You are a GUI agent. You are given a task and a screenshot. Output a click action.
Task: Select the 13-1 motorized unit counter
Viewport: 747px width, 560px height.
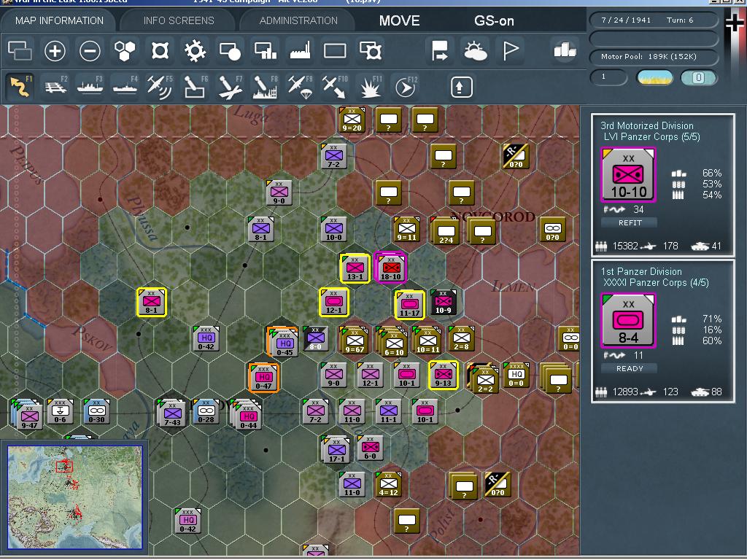coord(355,268)
